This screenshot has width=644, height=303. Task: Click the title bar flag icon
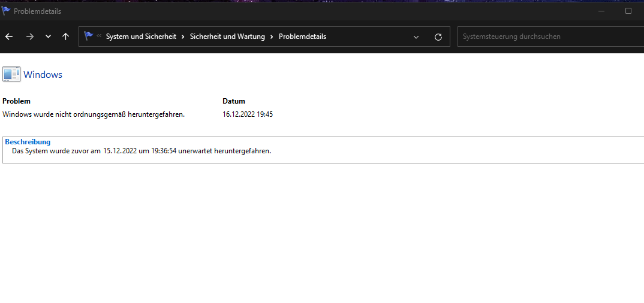[6, 11]
